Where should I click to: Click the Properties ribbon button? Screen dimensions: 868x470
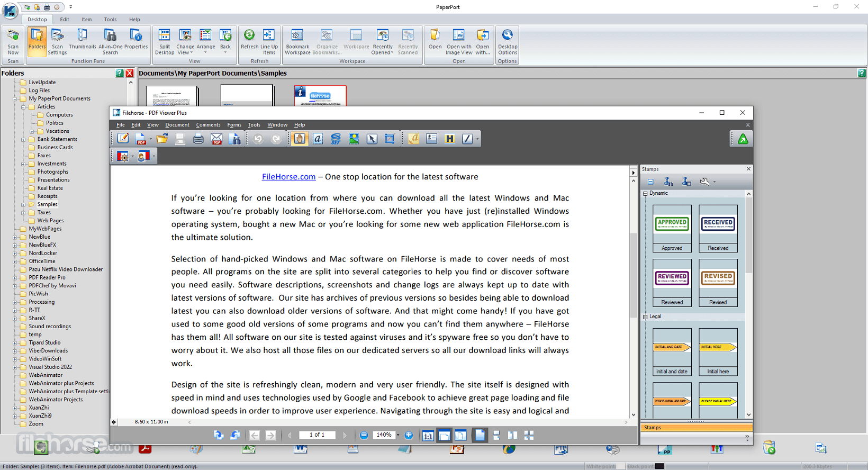pos(136,39)
